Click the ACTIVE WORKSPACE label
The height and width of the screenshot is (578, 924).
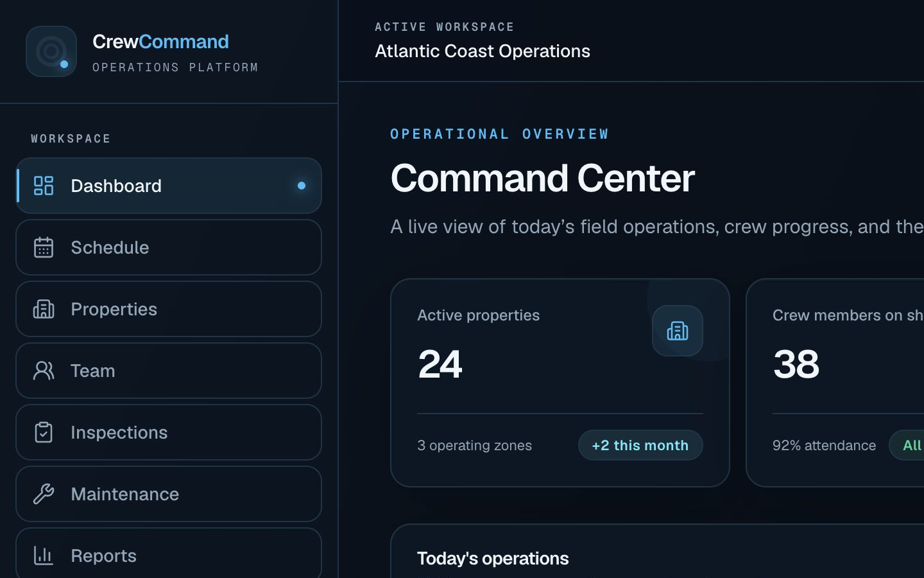tap(445, 27)
